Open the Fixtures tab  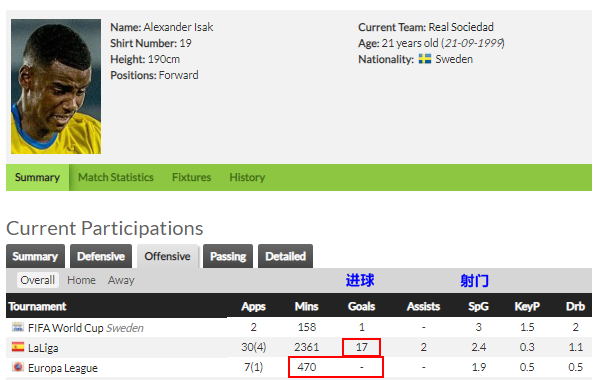[x=191, y=177]
